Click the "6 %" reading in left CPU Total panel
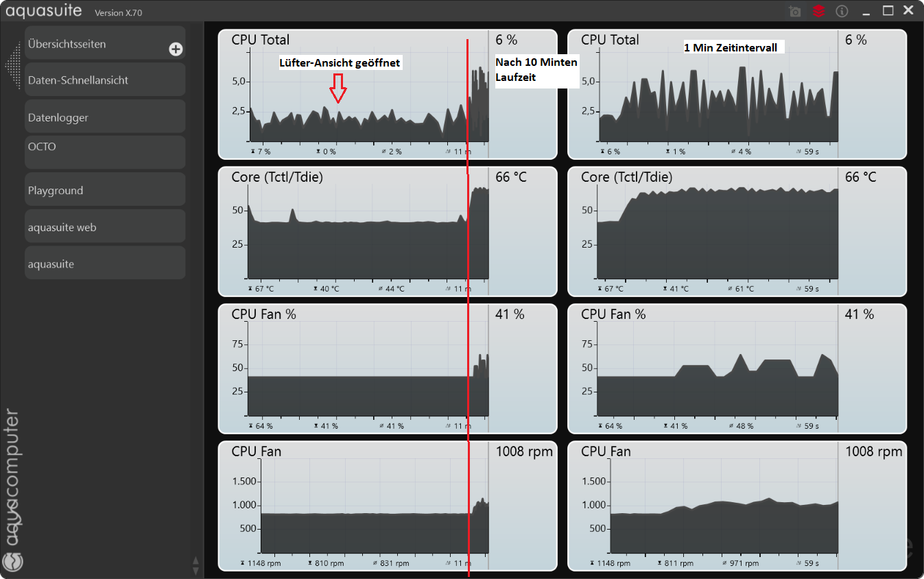 [x=506, y=40]
